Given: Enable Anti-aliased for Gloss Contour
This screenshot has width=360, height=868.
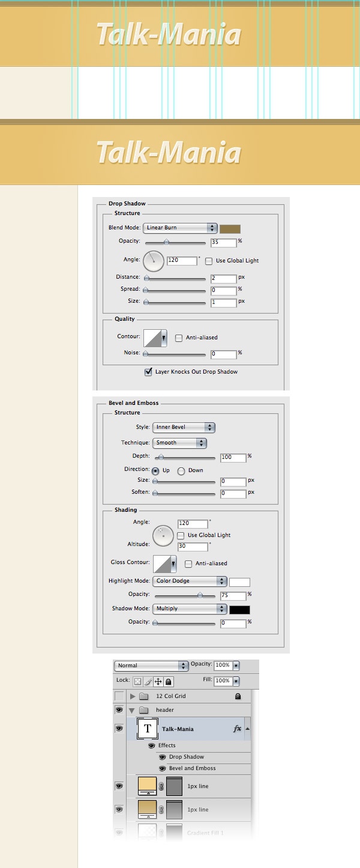Looking at the screenshot, I should (x=188, y=563).
